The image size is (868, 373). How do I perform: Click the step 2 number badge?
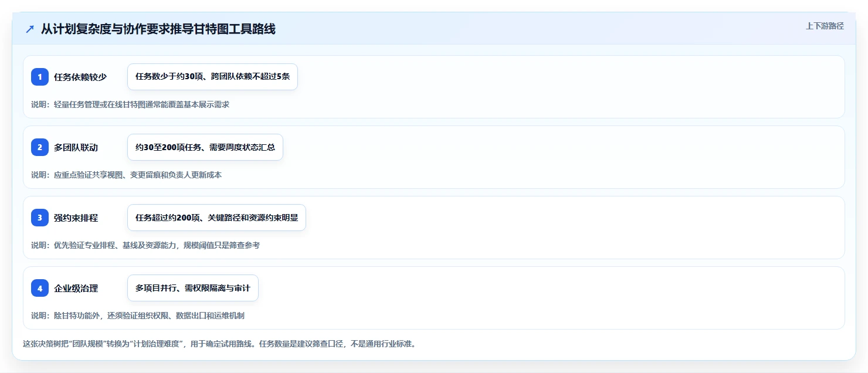click(40, 147)
